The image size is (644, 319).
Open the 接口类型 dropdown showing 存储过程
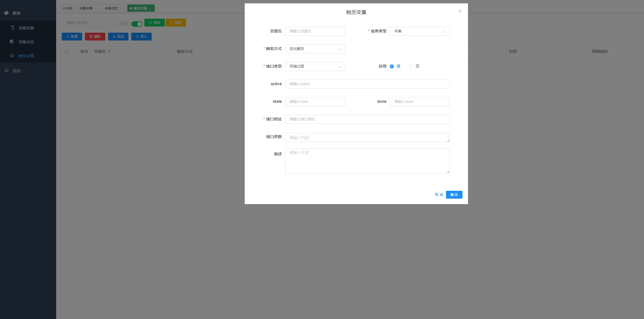coord(315,66)
